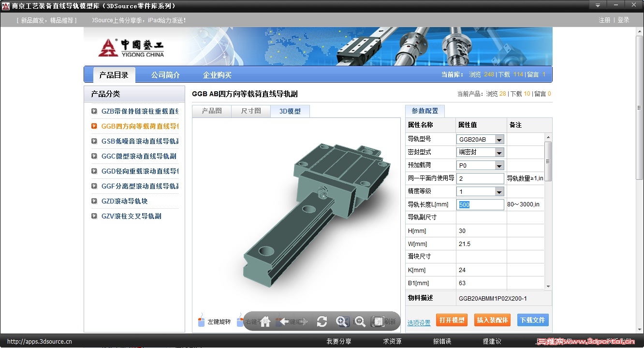Select the 3D模型 tab
Image resolution: width=644 pixels, height=348 pixels.
[290, 111]
